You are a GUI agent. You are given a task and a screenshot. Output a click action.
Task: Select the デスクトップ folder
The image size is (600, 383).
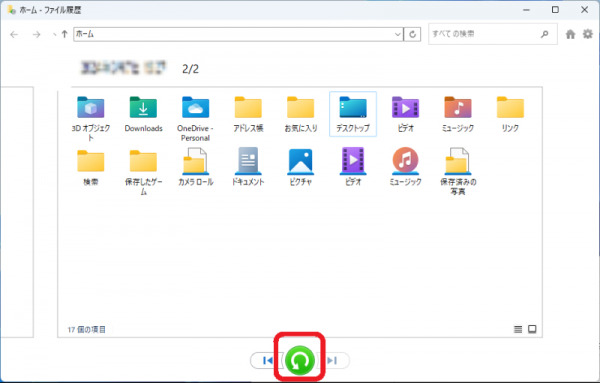[x=353, y=114]
